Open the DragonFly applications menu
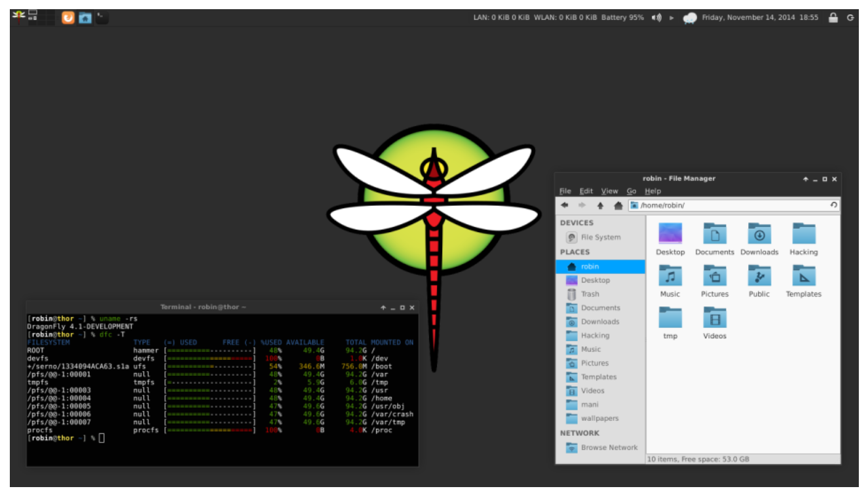The image size is (868, 493). tap(18, 14)
